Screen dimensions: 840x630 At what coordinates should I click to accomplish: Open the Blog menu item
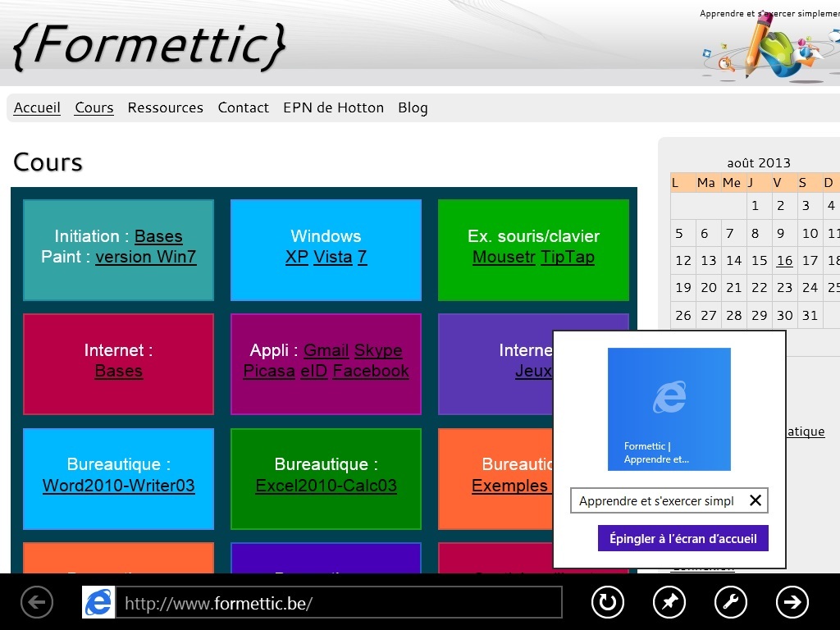tap(413, 107)
